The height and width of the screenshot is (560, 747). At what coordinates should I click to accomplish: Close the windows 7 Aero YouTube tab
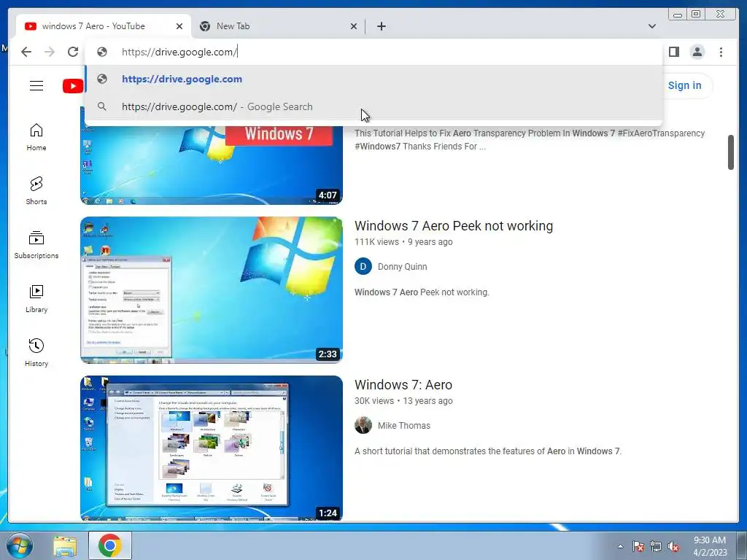[x=179, y=26]
